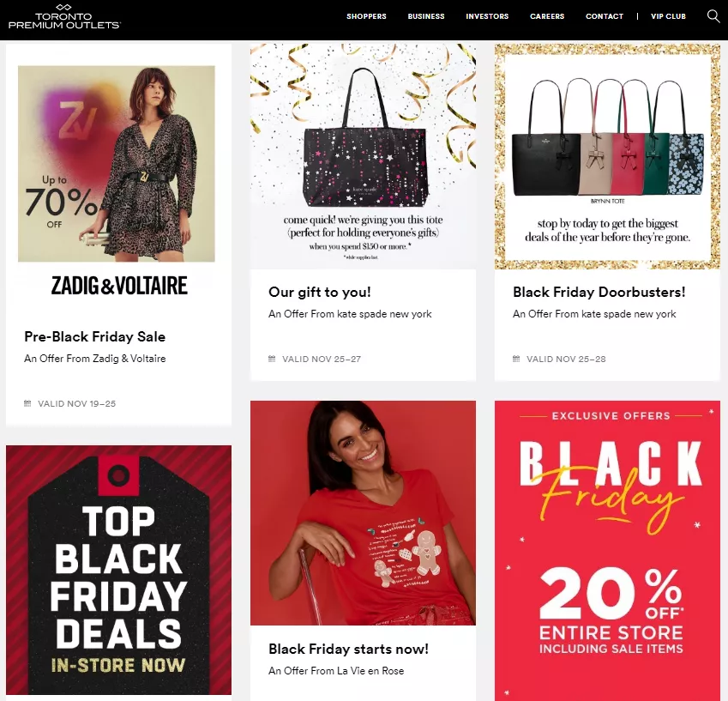Open Black Friday Doorbusters! offer title

coord(599,292)
